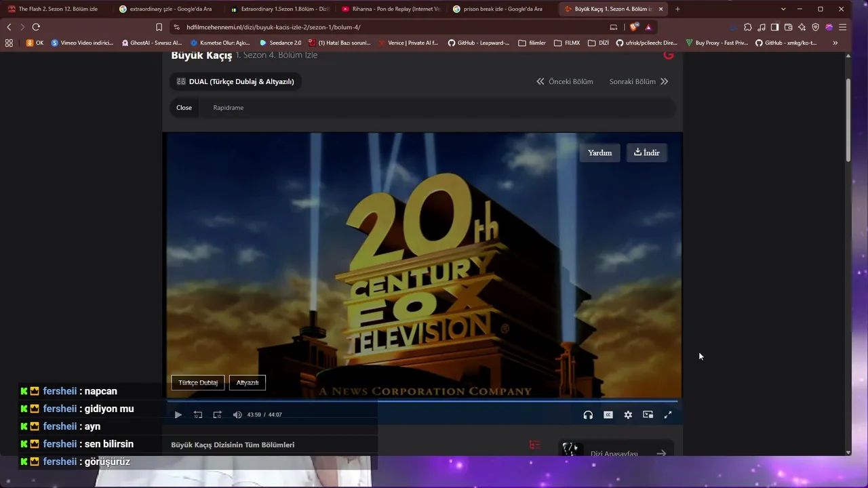Switch to the Close source tab
The width and height of the screenshot is (868, 488).
point(184,108)
